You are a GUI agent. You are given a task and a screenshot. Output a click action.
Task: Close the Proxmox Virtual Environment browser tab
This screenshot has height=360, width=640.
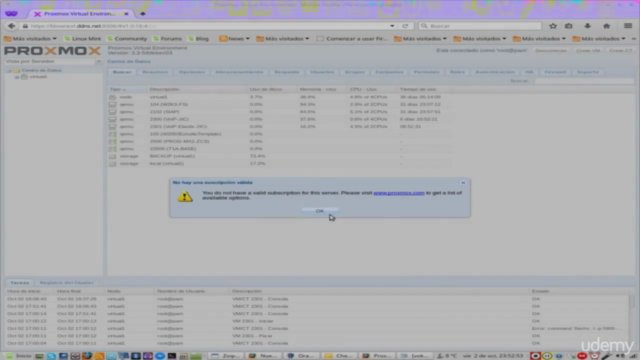126,14
